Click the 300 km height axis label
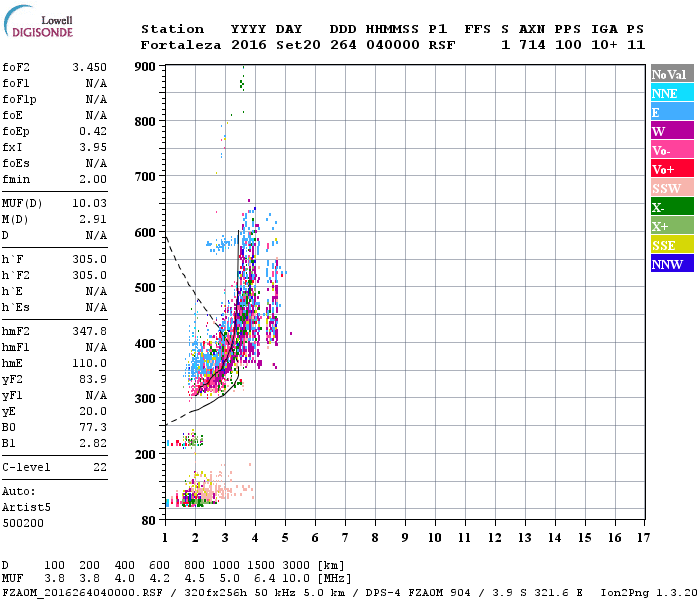 tap(145, 399)
